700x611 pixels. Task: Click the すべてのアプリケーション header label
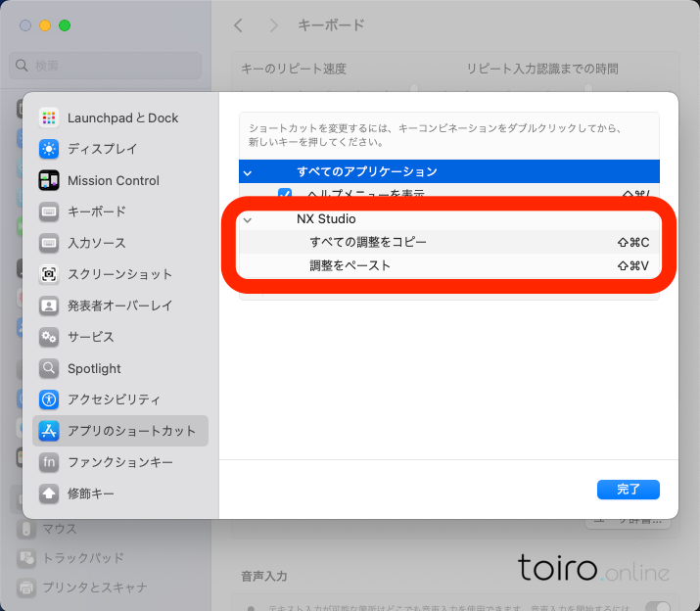pos(367,171)
